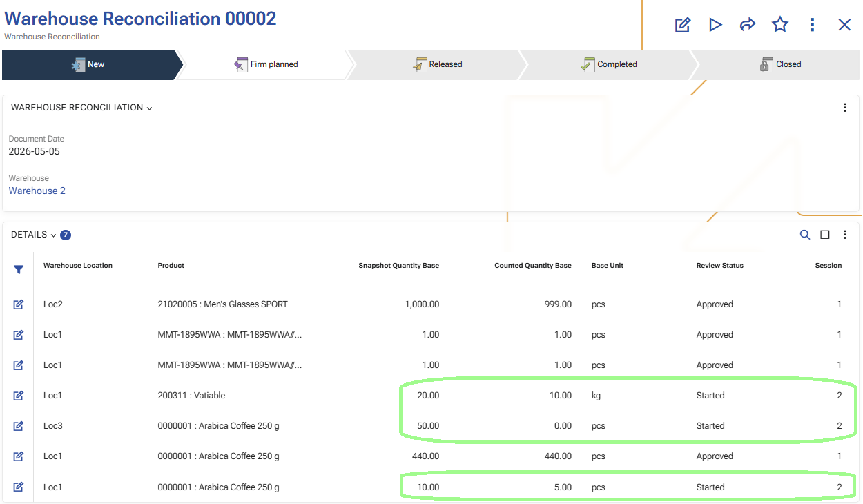
Task: Edit the Loc1 row with snapshot 20.00
Action: point(19,396)
